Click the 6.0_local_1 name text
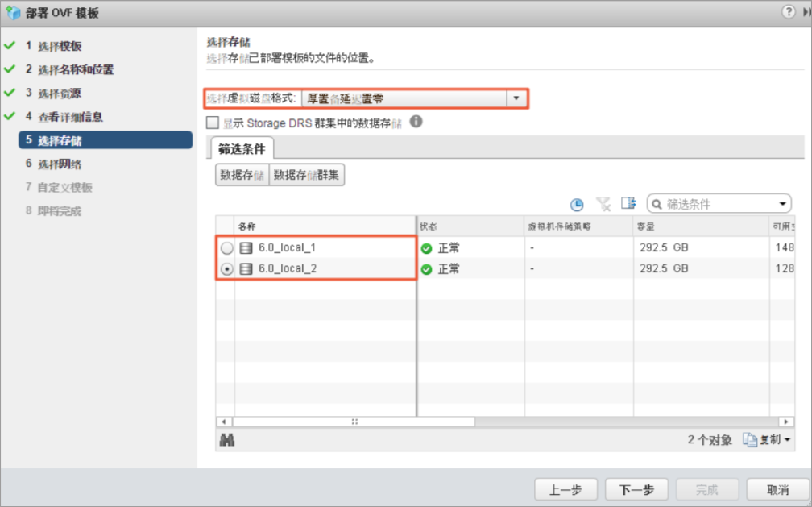 tap(287, 247)
